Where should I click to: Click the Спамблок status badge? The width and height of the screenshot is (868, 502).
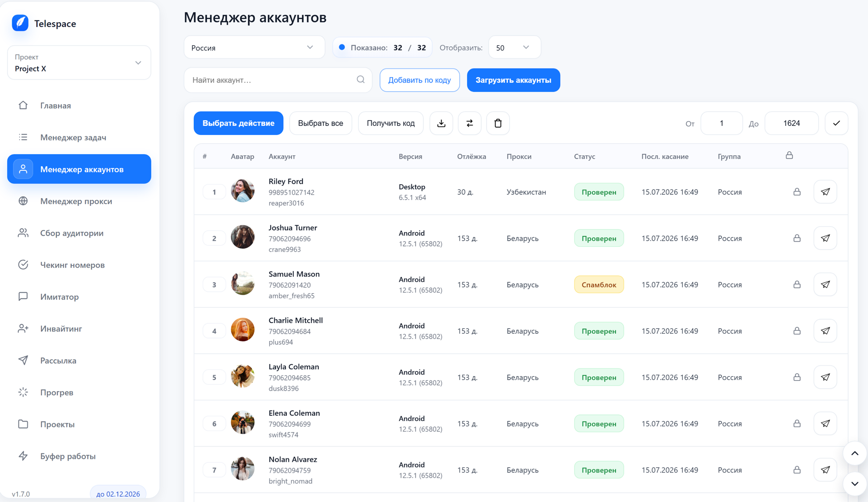tap(598, 285)
